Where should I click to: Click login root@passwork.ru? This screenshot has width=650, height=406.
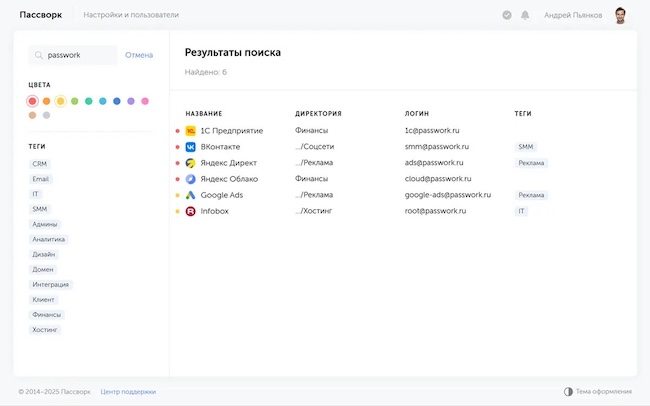[x=435, y=211]
